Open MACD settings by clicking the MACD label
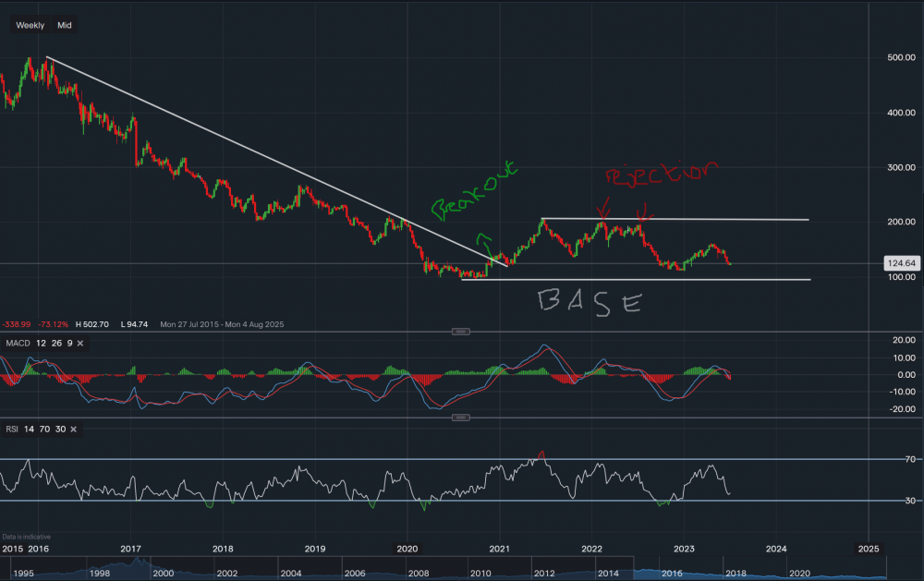Screen dimensions: 924x581 (19, 343)
